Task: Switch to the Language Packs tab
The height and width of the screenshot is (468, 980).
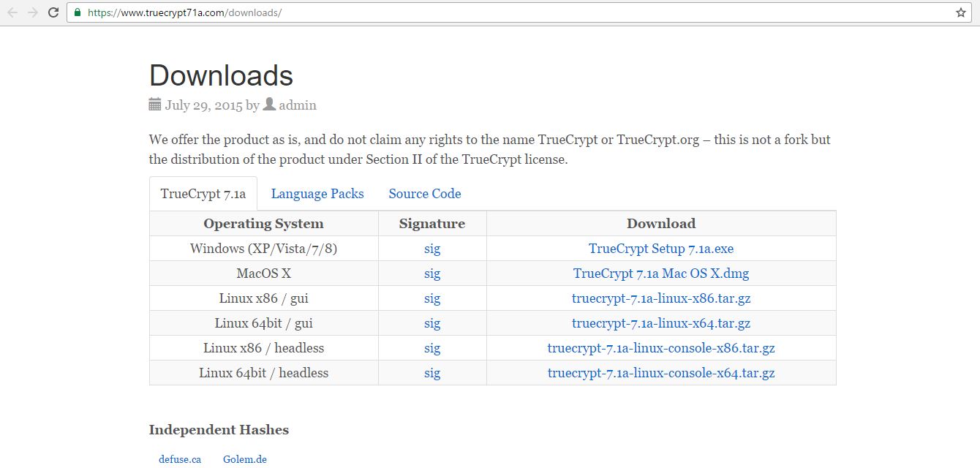Action: point(317,194)
